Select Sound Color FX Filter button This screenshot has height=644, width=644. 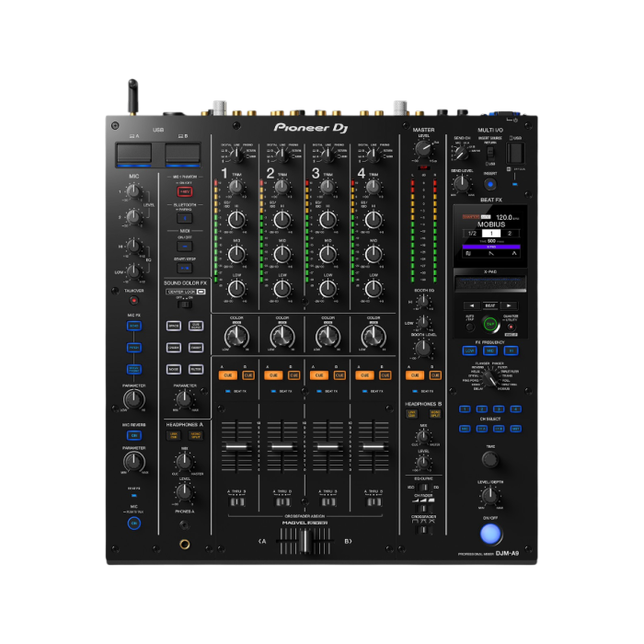pos(196,369)
